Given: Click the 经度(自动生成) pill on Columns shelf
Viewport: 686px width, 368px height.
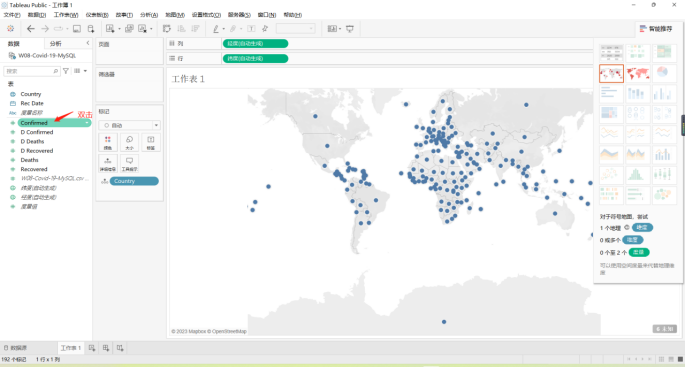Looking at the screenshot, I should (x=256, y=44).
